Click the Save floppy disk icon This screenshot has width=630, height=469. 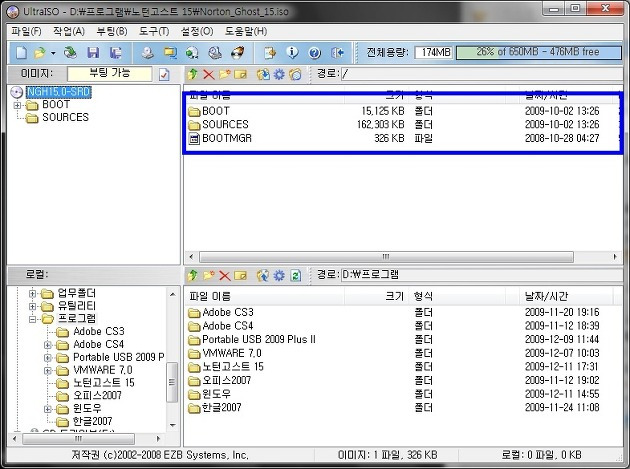93,52
